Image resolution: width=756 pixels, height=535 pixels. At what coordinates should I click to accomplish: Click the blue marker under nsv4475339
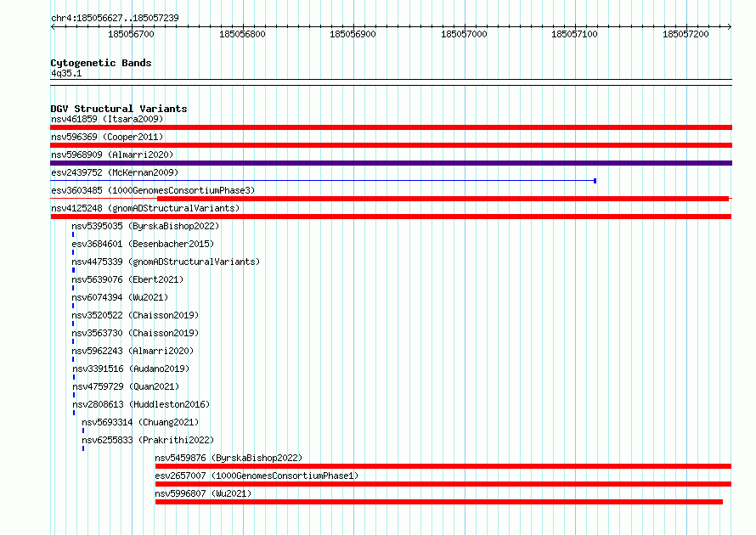73,270
